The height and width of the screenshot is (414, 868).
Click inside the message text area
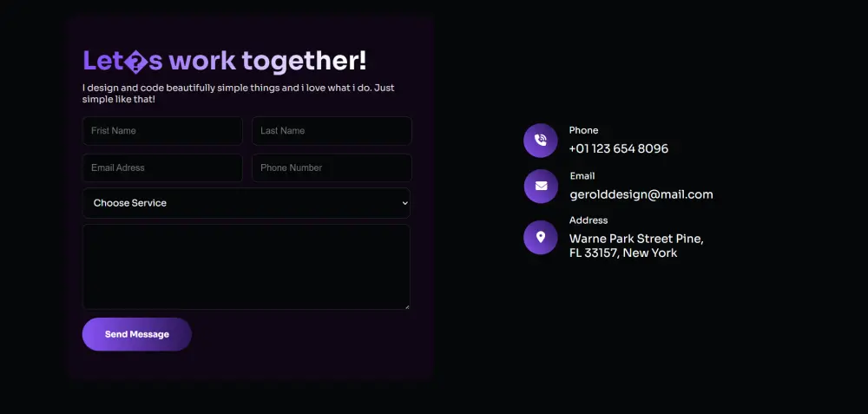coord(247,266)
